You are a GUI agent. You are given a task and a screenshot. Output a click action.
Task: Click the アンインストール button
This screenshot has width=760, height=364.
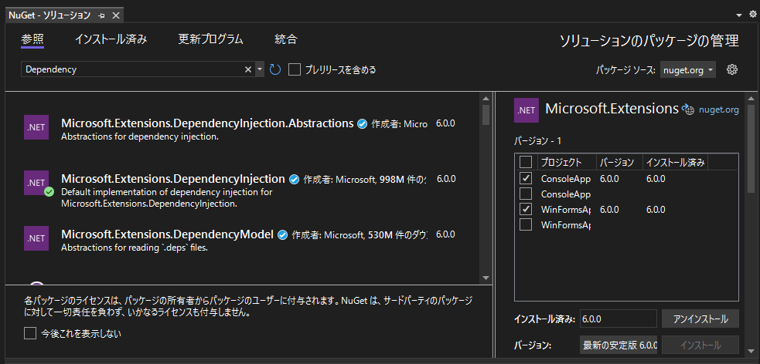point(700,319)
